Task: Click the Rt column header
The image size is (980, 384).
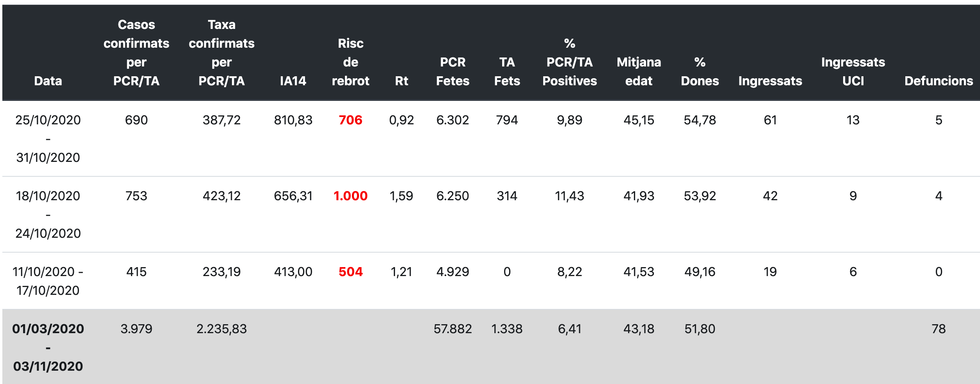Action: [x=401, y=81]
